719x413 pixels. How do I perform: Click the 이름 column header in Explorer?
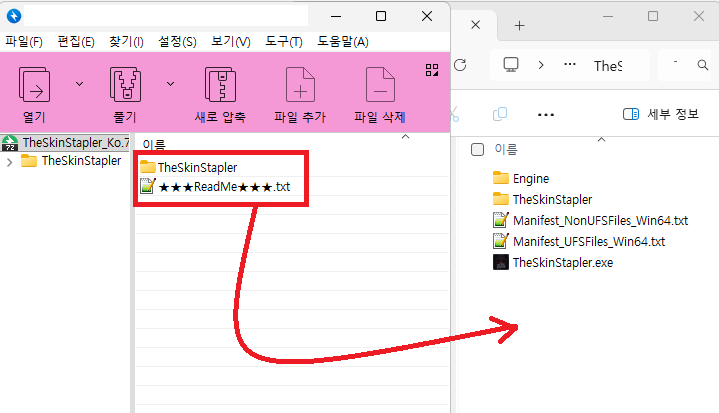tap(506, 149)
